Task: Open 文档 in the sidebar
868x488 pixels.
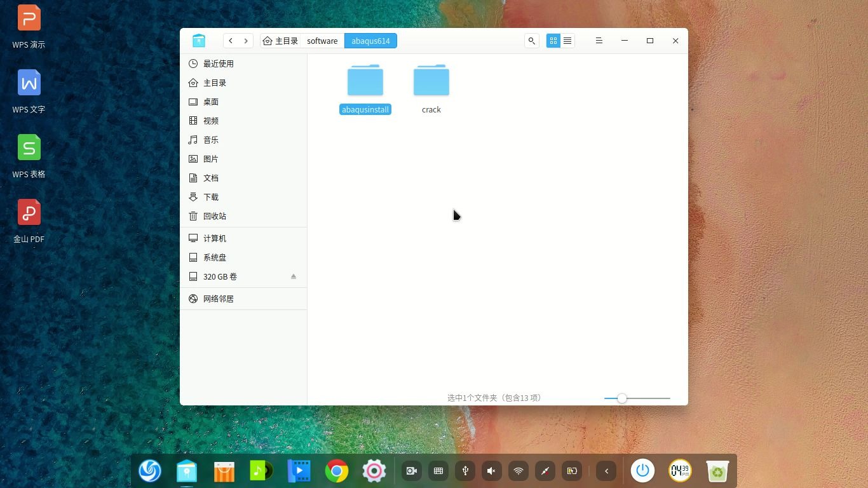Action: [243, 178]
